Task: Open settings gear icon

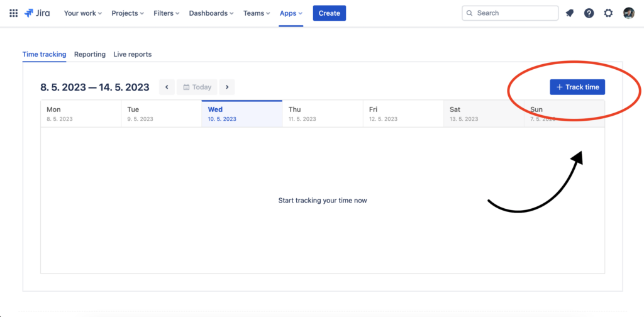Action: coord(608,13)
